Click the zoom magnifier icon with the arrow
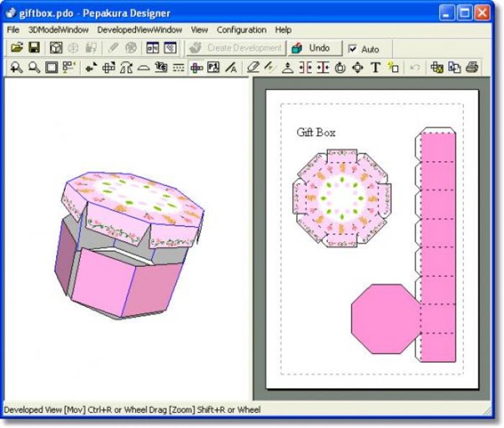 (x=16, y=68)
